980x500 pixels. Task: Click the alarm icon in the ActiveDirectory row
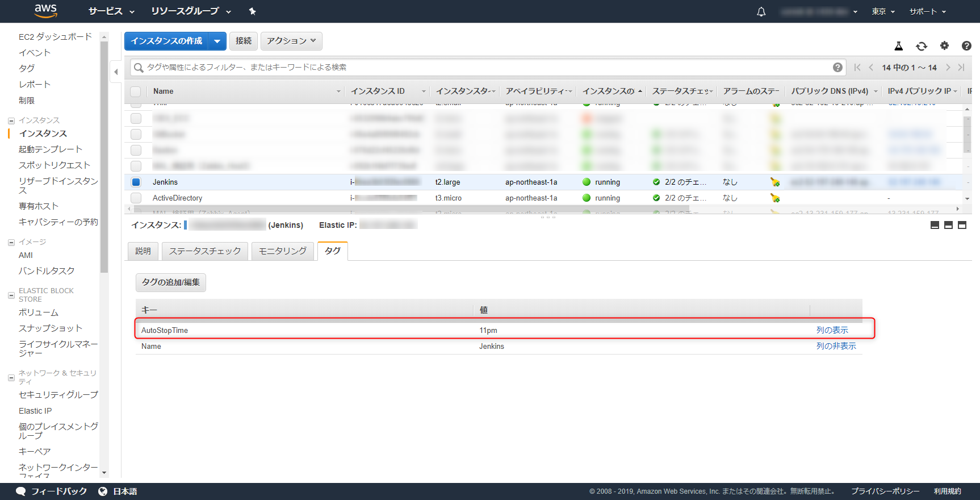(x=775, y=198)
